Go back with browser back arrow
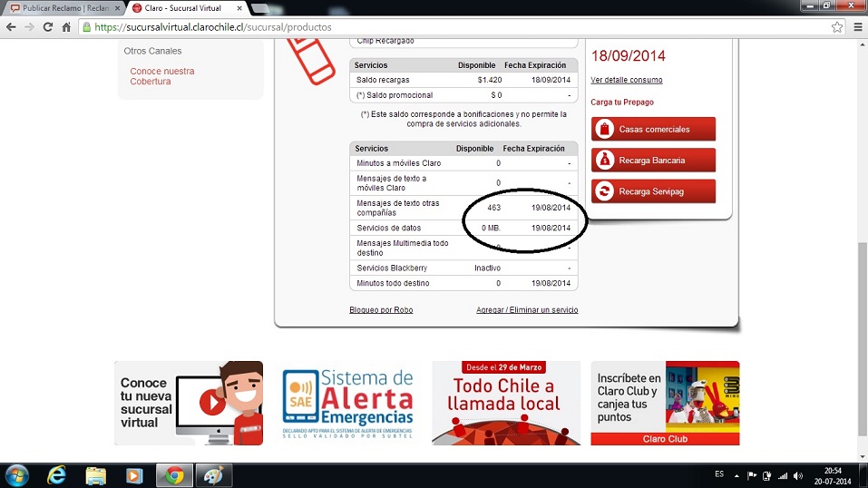The height and width of the screenshot is (488, 868). tap(11, 27)
